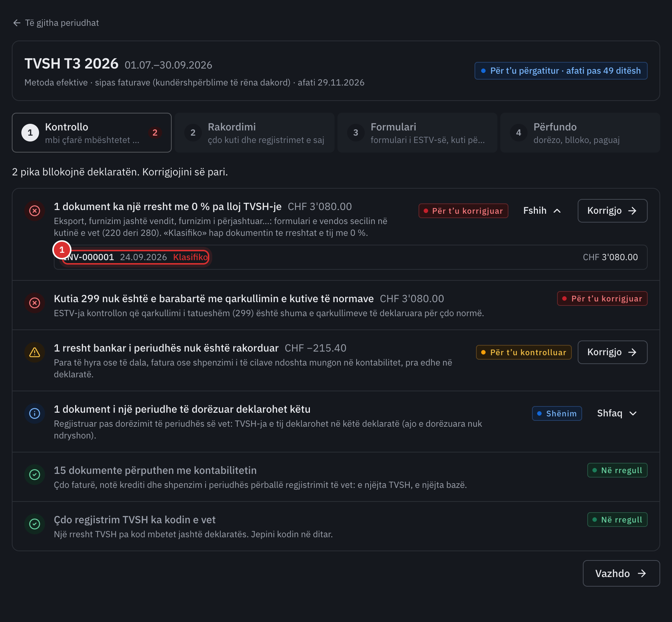This screenshot has height=622, width=672.
Task: Click the amount CHF −215.40
Action: 316,348
